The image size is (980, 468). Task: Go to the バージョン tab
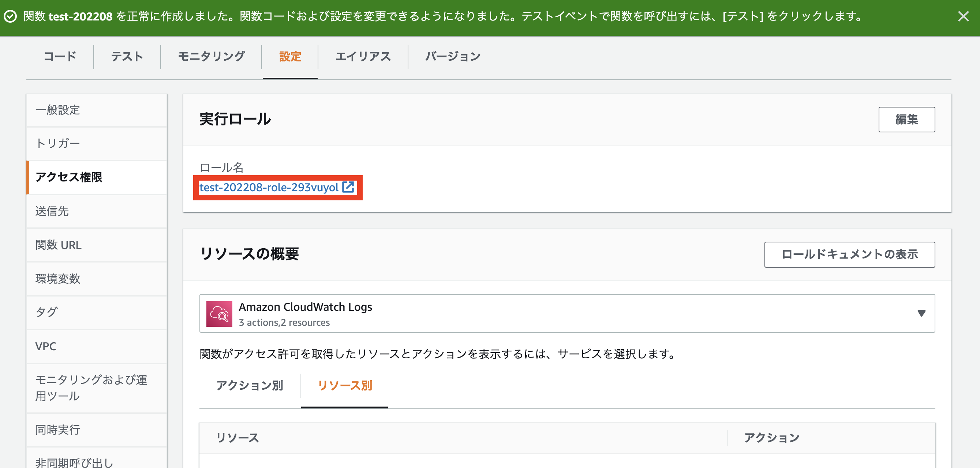[x=453, y=57]
